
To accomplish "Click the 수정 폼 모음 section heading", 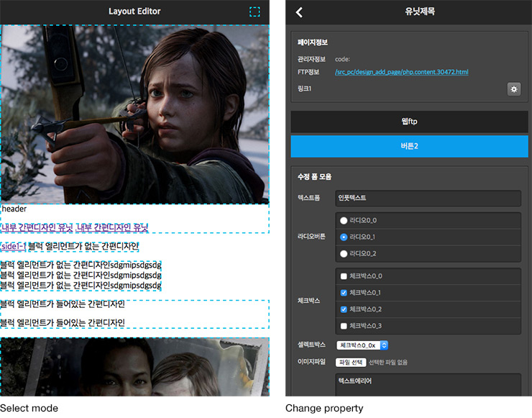I will [314, 177].
